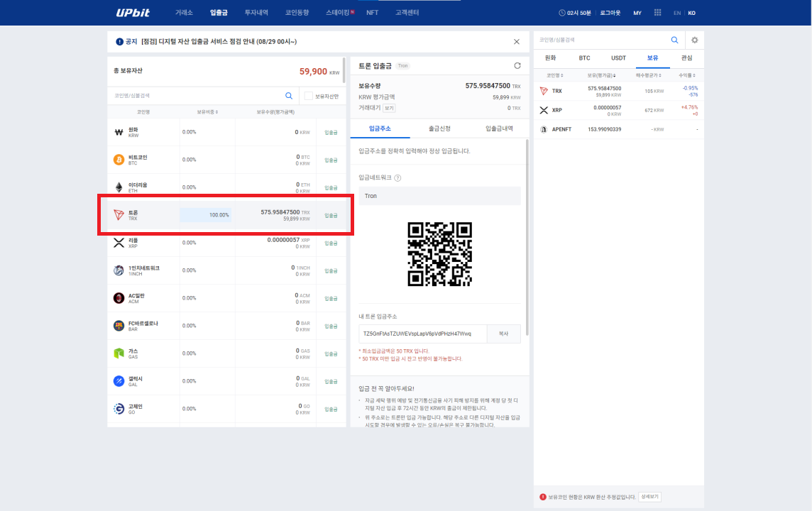Click 입출금 link in 리플 row
Image resolution: width=812 pixels, height=511 pixels.
331,243
